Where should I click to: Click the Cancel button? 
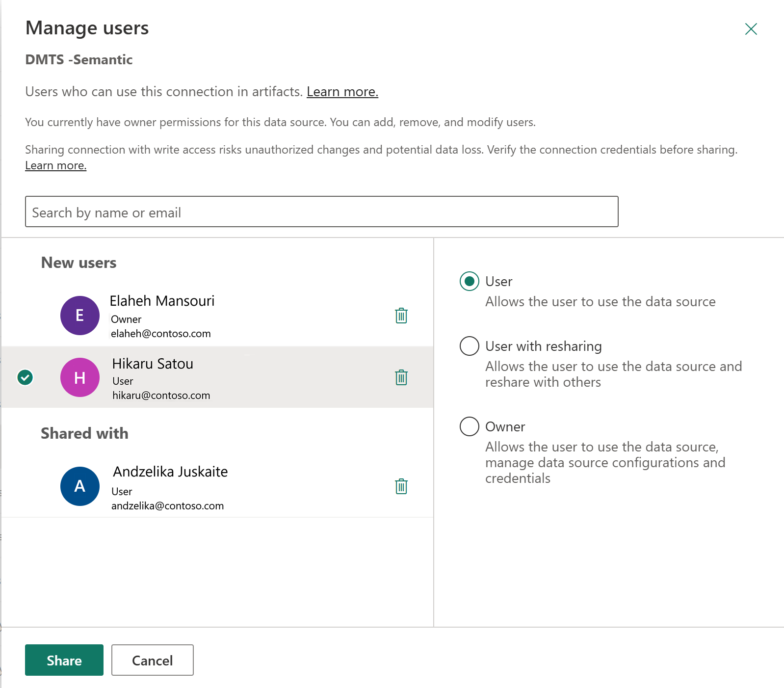coord(153,660)
